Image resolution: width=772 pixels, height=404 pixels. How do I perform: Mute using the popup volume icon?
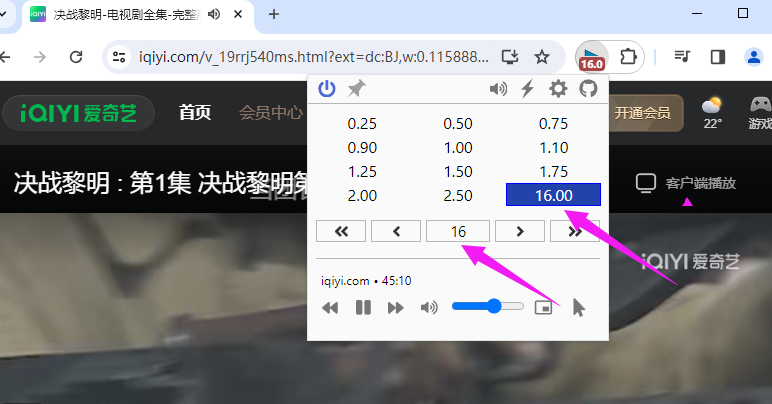point(429,308)
